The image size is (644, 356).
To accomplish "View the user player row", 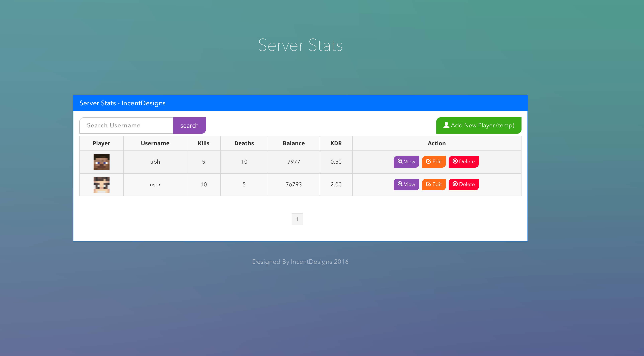I will pos(406,185).
